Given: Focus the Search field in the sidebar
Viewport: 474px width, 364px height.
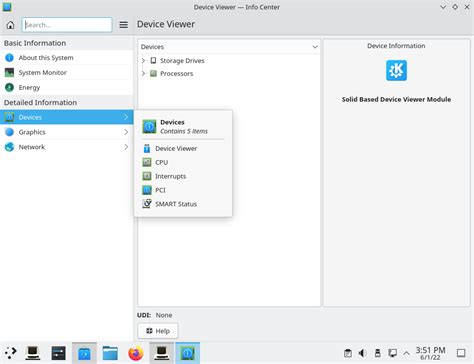Looking at the screenshot, I should [x=67, y=25].
